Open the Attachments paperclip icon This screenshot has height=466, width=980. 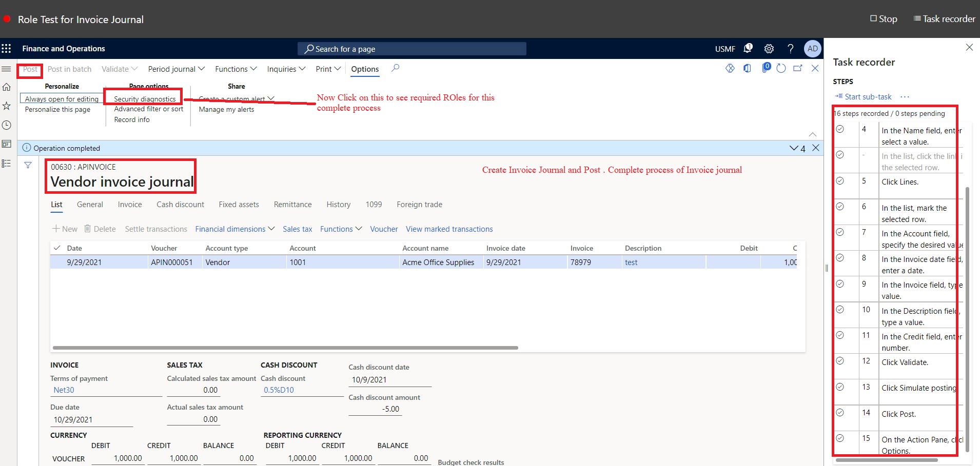tap(766, 68)
